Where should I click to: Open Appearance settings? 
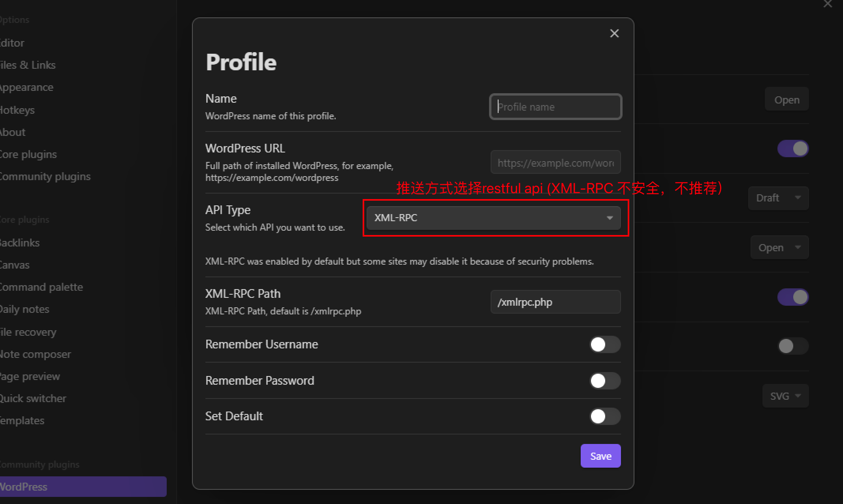pos(26,87)
